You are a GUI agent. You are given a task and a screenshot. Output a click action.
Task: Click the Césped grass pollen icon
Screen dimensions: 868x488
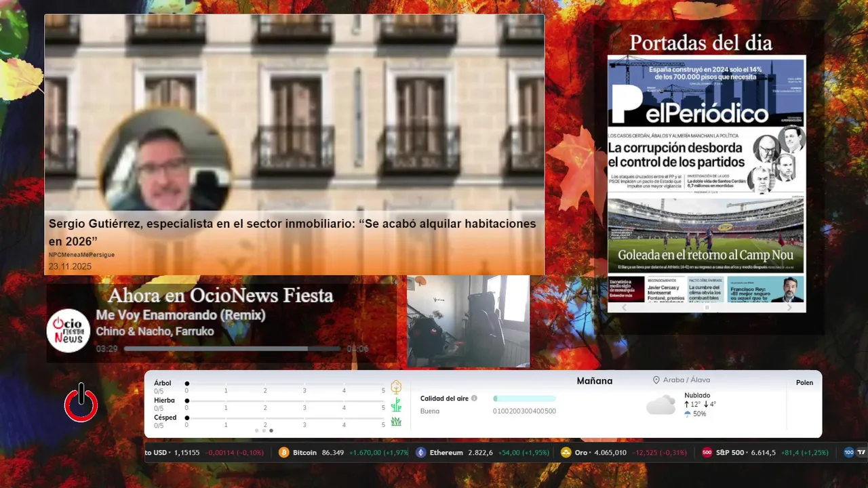click(x=396, y=422)
